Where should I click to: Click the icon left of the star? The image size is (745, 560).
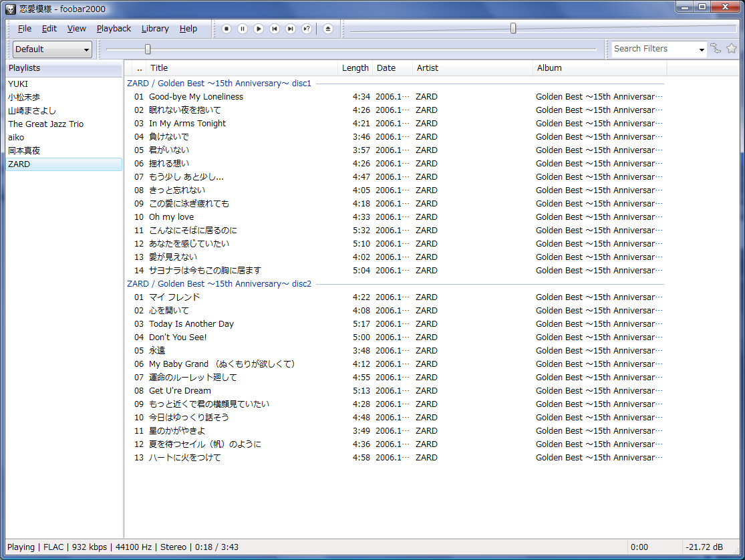[716, 48]
